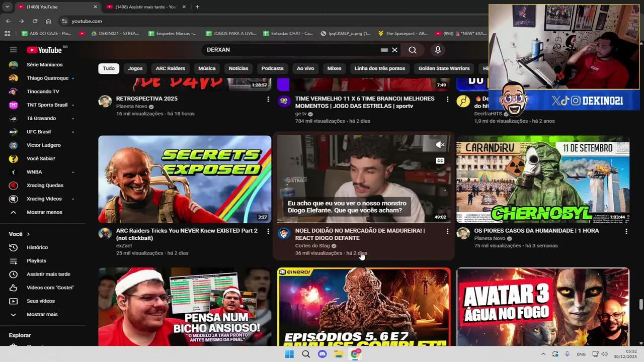644x362 pixels.
Task: Switch to the Assistir mais tarde browser tab
Action: (x=146, y=7)
